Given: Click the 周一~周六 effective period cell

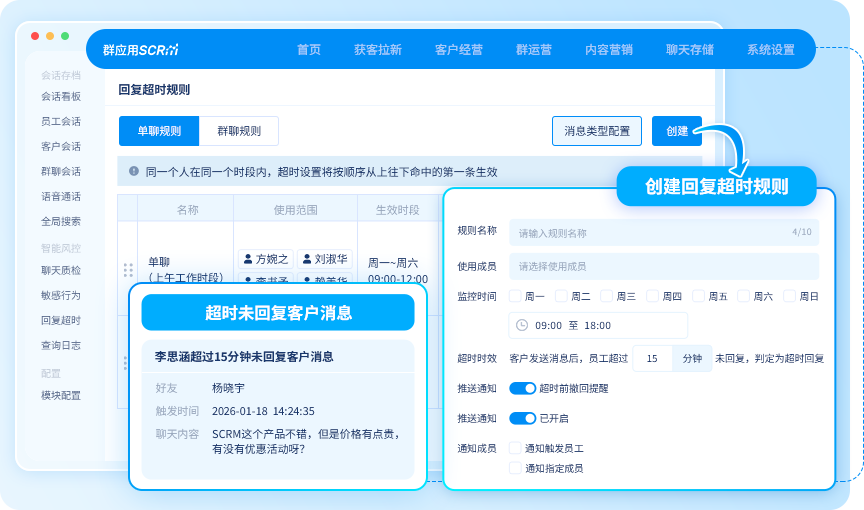Looking at the screenshot, I should click(397, 270).
